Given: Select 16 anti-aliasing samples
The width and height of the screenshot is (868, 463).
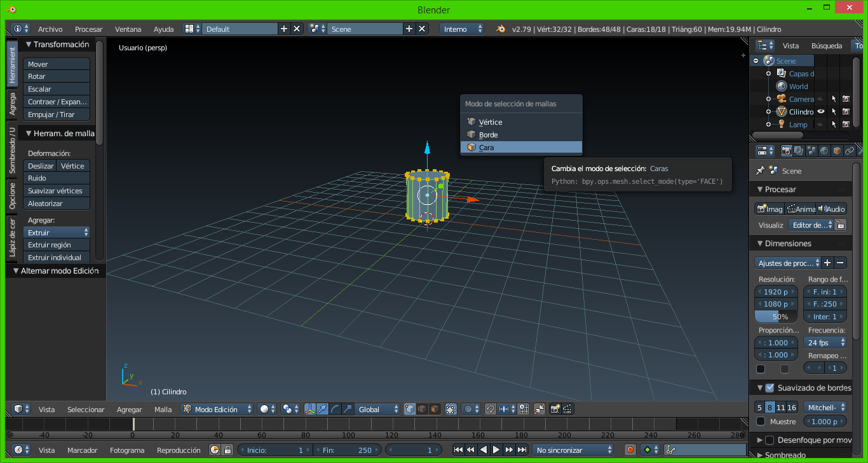Looking at the screenshot, I should [791, 408].
